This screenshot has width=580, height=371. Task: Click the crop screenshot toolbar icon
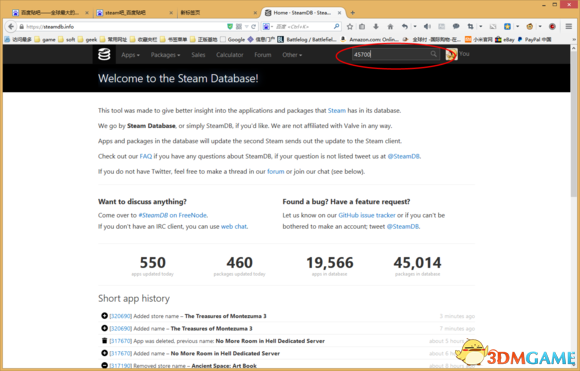point(470,26)
